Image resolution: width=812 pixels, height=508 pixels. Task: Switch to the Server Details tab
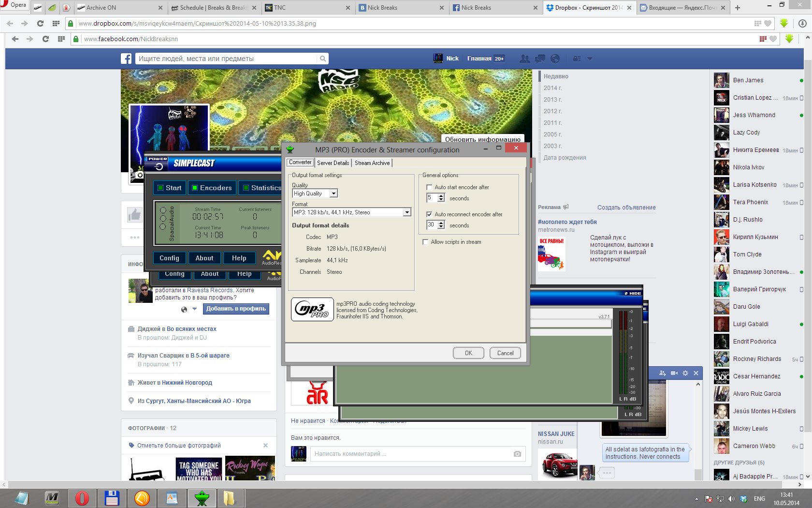(333, 163)
